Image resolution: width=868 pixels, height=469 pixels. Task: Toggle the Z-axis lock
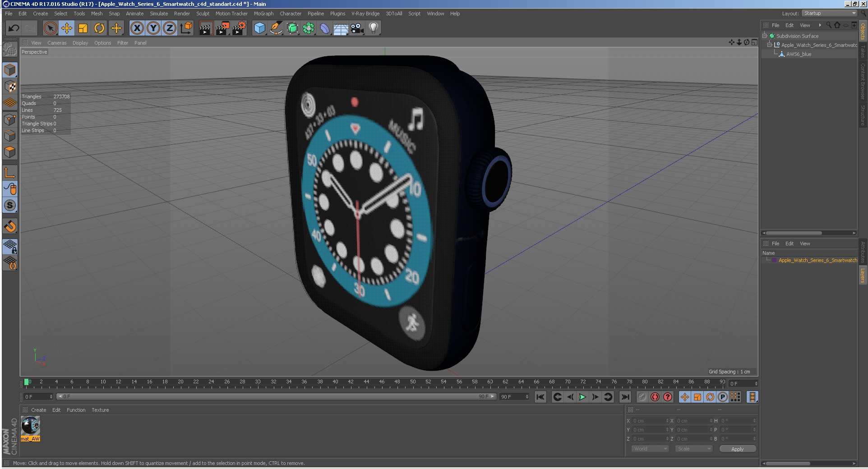tap(170, 28)
